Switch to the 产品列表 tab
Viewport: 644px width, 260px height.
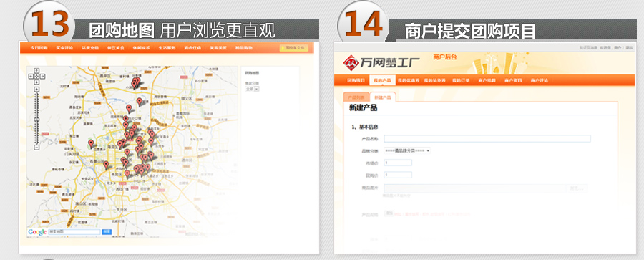coord(356,97)
